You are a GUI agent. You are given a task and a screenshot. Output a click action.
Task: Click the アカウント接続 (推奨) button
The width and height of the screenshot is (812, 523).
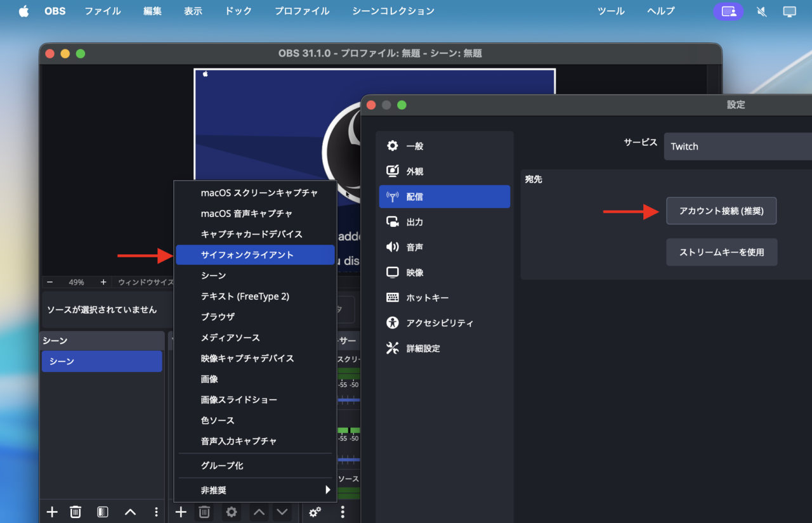[721, 210]
